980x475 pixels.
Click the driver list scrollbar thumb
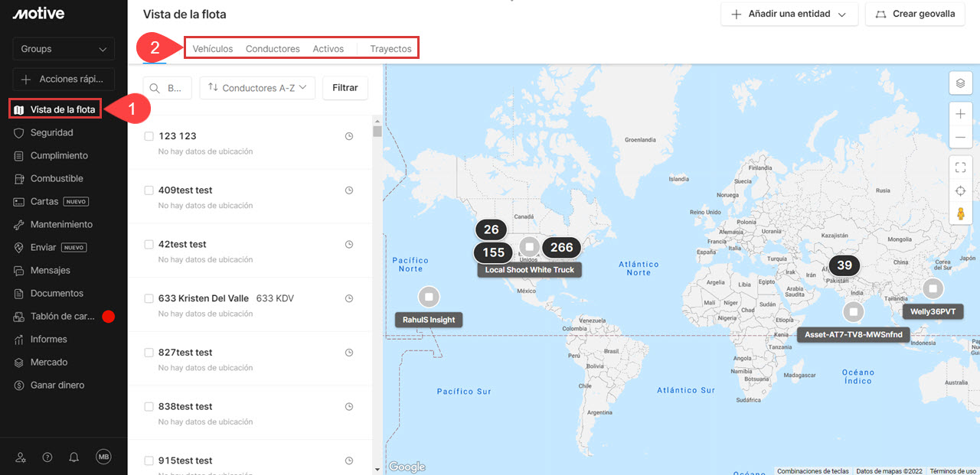[x=377, y=130]
